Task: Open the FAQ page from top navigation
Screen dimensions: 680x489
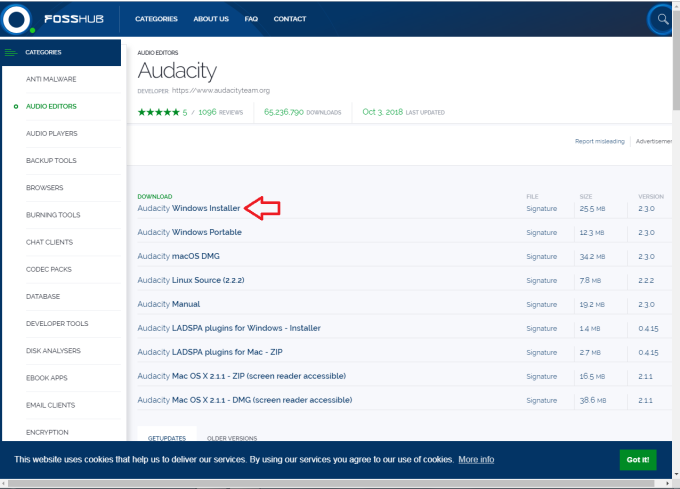Action: [x=251, y=19]
